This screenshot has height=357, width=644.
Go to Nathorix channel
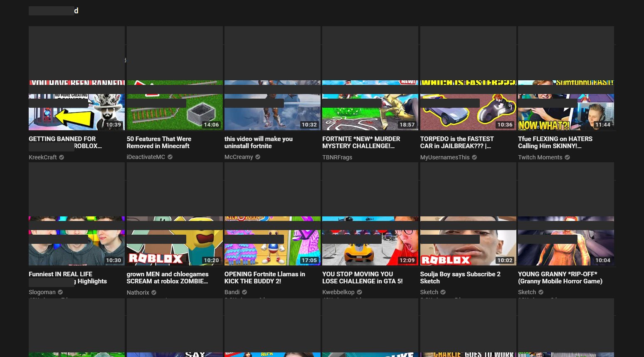[138, 293]
